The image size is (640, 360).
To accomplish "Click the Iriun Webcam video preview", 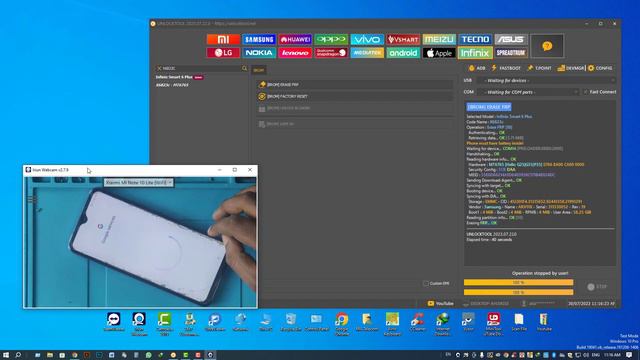I will [x=140, y=242].
